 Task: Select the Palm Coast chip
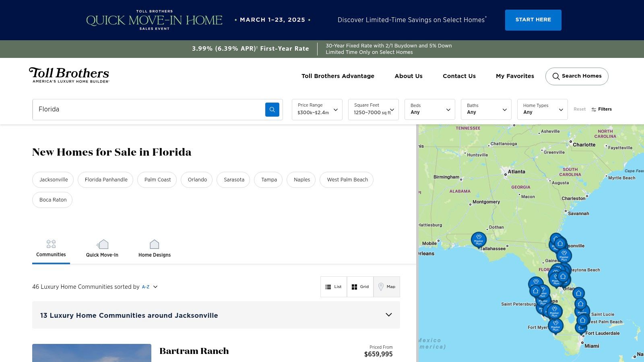157,180
